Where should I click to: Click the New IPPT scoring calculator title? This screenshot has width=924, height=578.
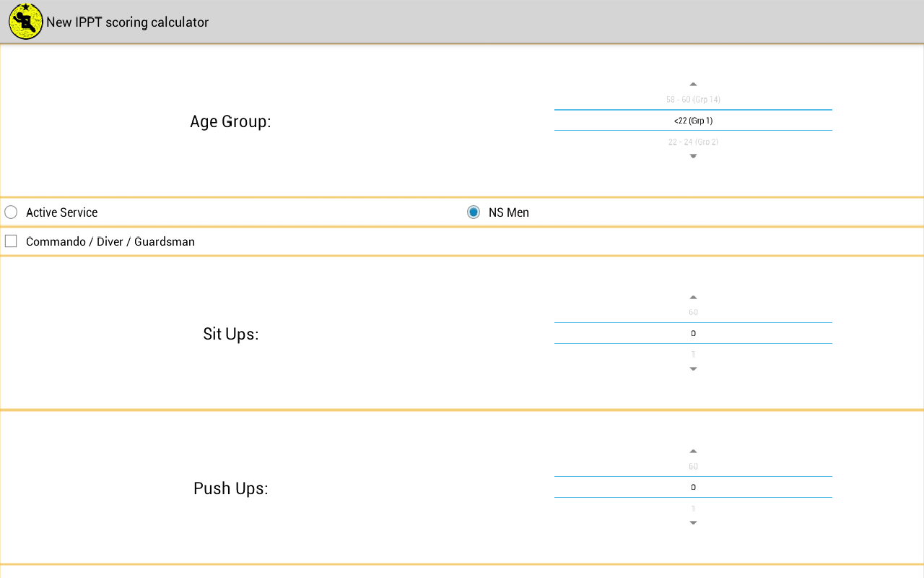(128, 22)
